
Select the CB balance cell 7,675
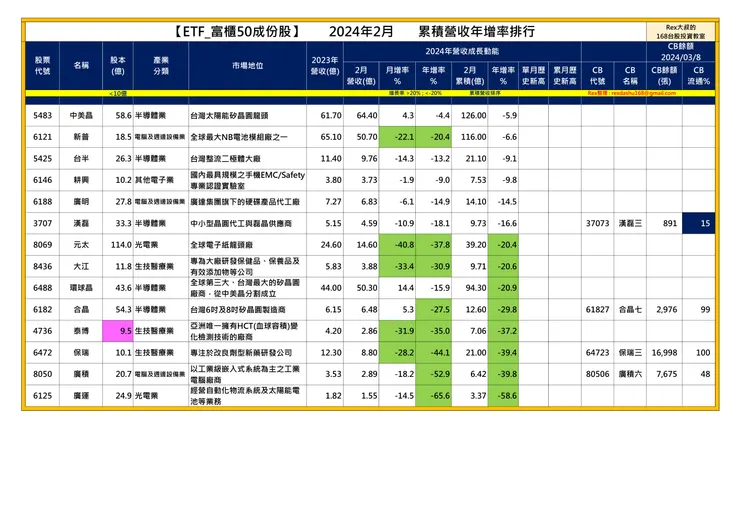click(x=664, y=374)
